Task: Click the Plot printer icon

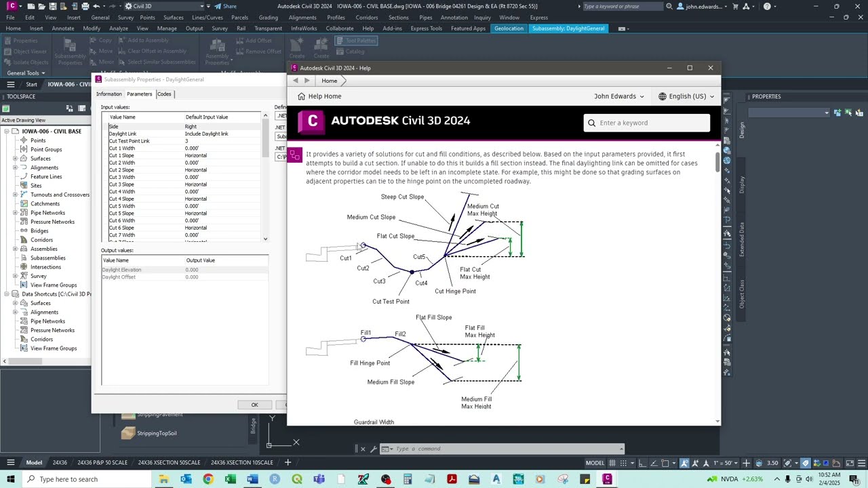Action: [x=85, y=6]
